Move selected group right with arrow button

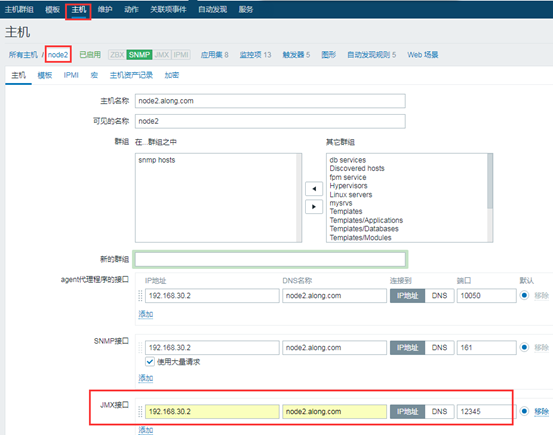tap(314, 207)
